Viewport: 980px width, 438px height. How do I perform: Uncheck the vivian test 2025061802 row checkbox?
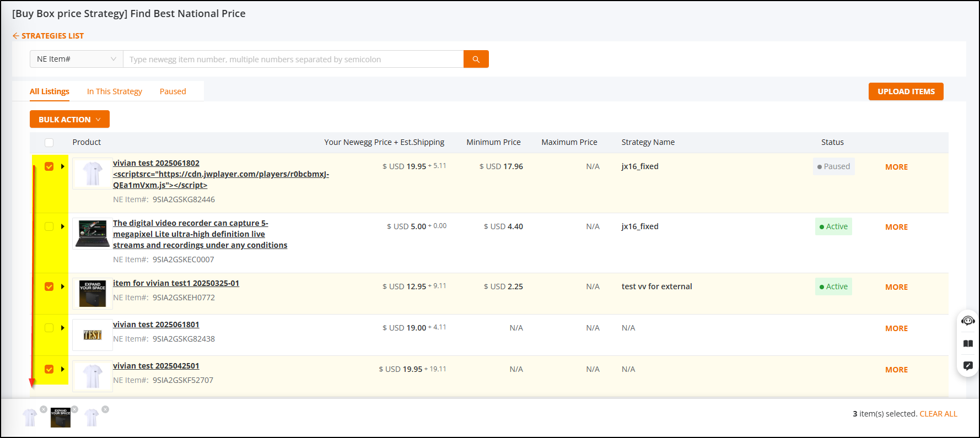coord(49,166)
